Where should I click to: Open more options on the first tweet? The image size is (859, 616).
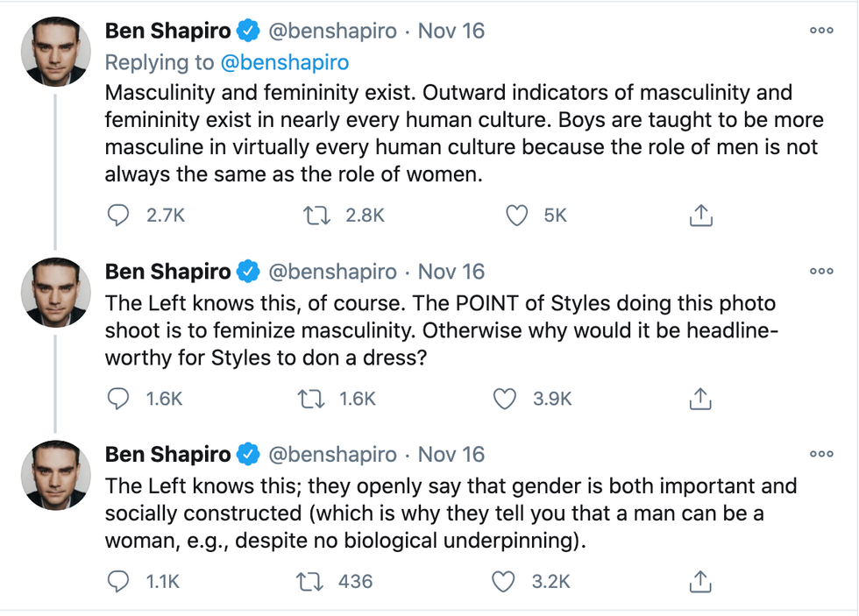tap(821, 30)
